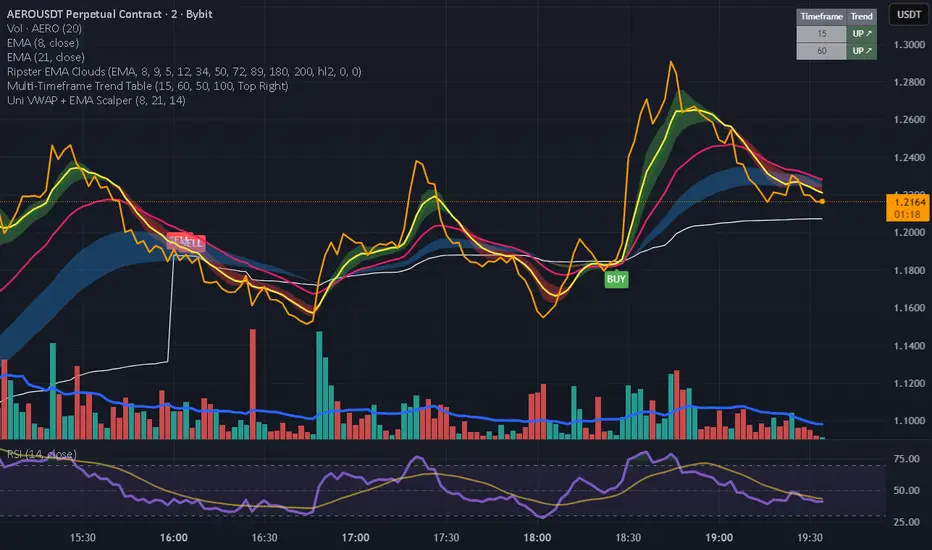Click the tallest red volume bar near 16:30
The width and height of the screenshot is (932, 550).
click(253, 384)
